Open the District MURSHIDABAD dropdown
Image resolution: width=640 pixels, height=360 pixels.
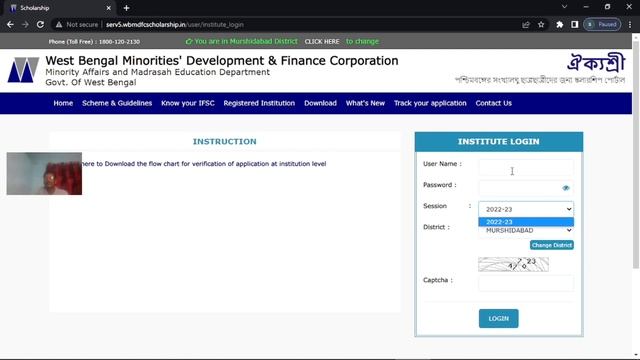[526, 231]
